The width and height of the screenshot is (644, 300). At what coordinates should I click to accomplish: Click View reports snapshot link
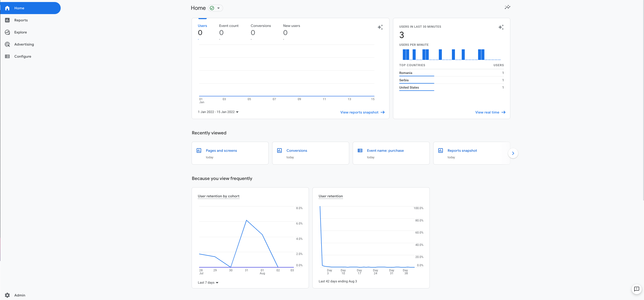362,112
